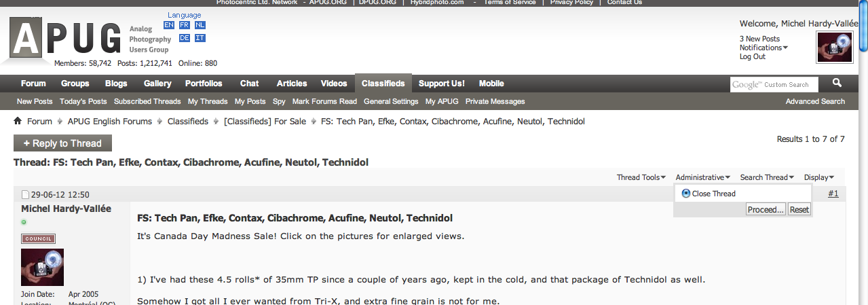The image size is (868, 305).
Task: Open the Gallery tab in navigation
Action: pos(157,84)
